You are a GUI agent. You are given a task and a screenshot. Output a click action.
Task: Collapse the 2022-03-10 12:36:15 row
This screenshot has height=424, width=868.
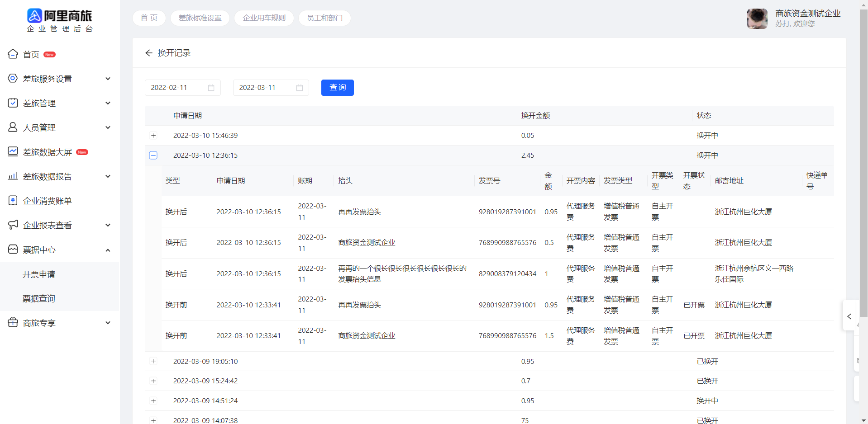coord(153,155)
